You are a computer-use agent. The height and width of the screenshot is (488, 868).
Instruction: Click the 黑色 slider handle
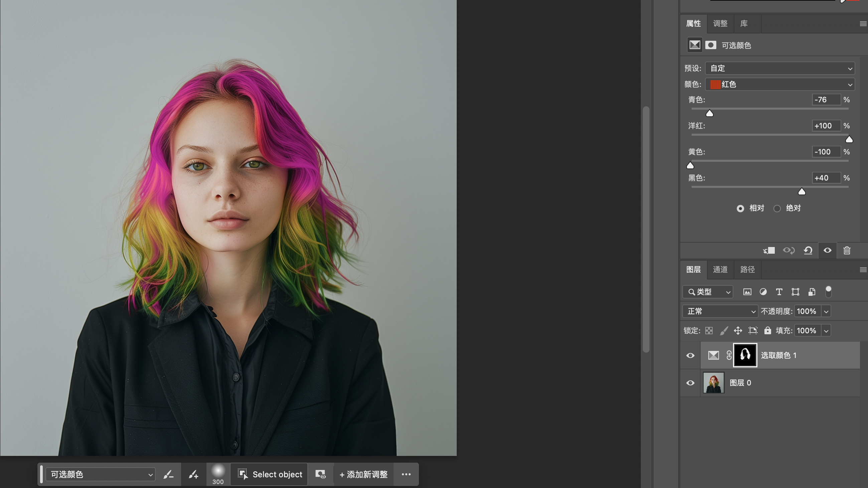802,192
